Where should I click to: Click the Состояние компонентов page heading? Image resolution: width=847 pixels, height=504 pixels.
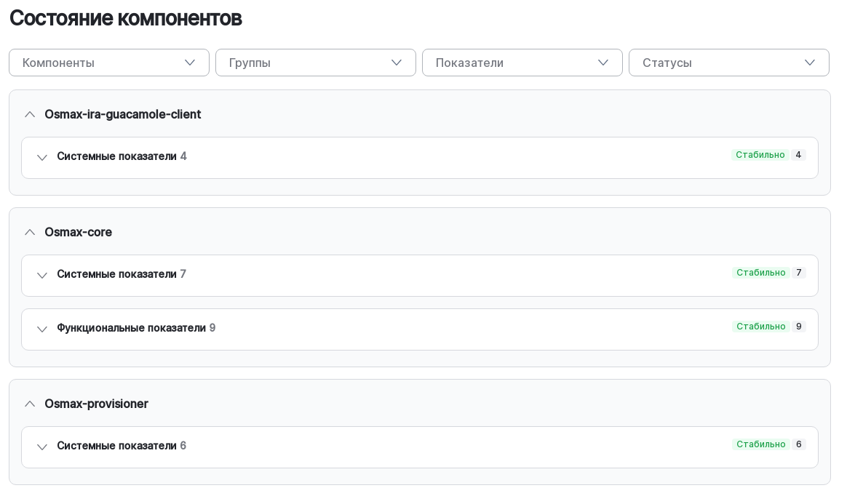point(125,18)
